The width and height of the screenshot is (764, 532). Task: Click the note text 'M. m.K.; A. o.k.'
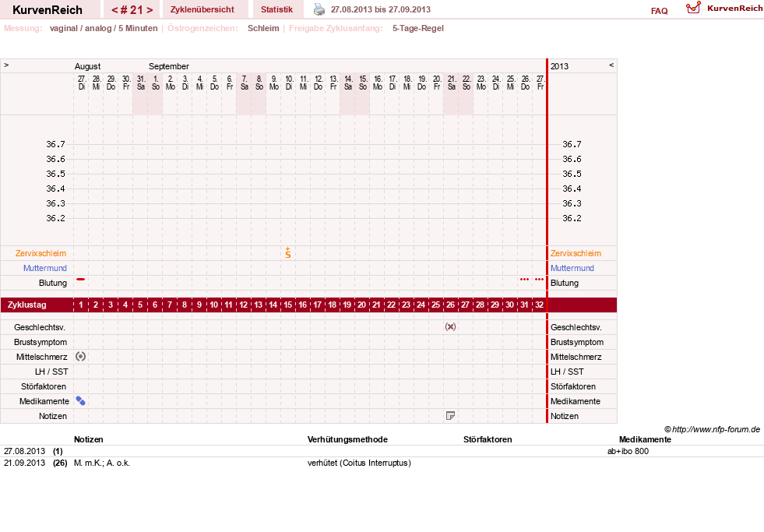(102, 463)
